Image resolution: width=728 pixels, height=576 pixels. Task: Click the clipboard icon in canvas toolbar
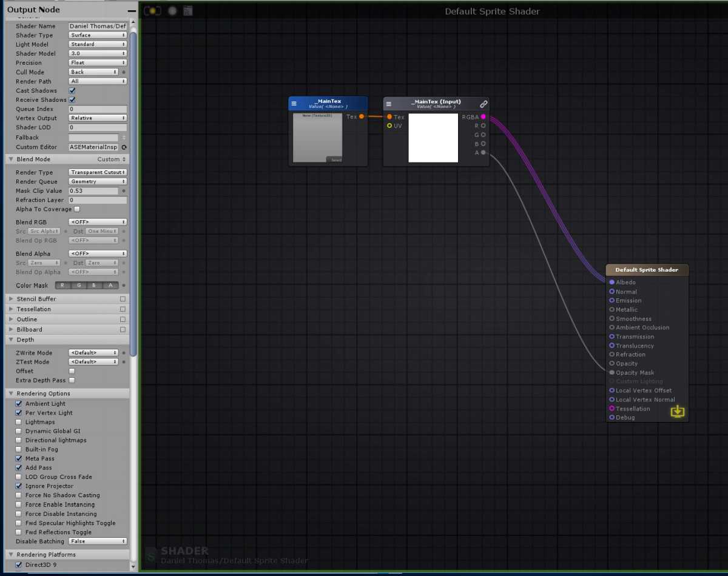click(x=187, y=11)
